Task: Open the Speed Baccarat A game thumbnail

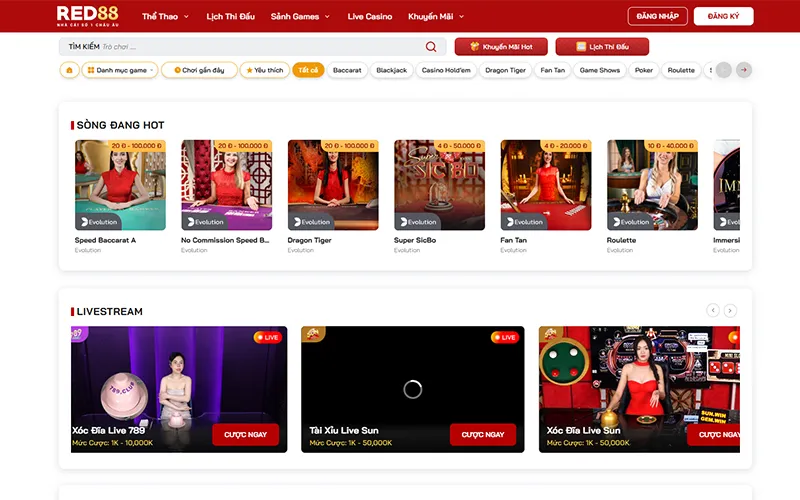Action: 120,185
